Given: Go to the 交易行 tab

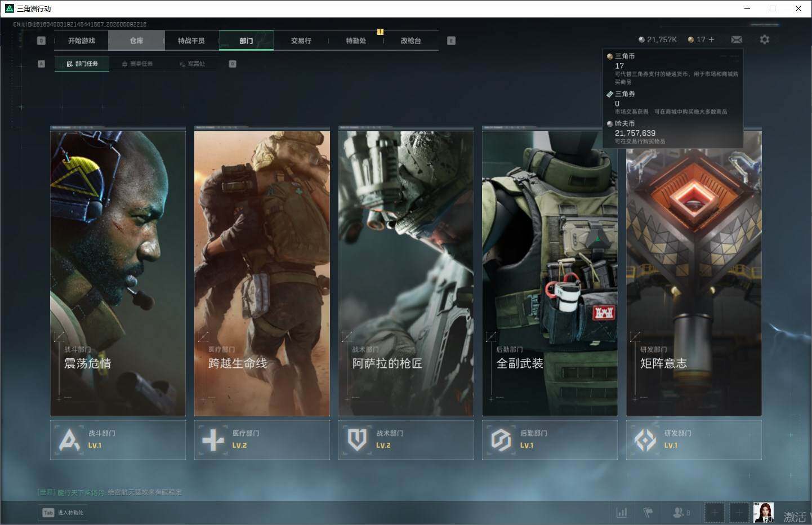Looking at the screenshot, I should pos(301,41).
